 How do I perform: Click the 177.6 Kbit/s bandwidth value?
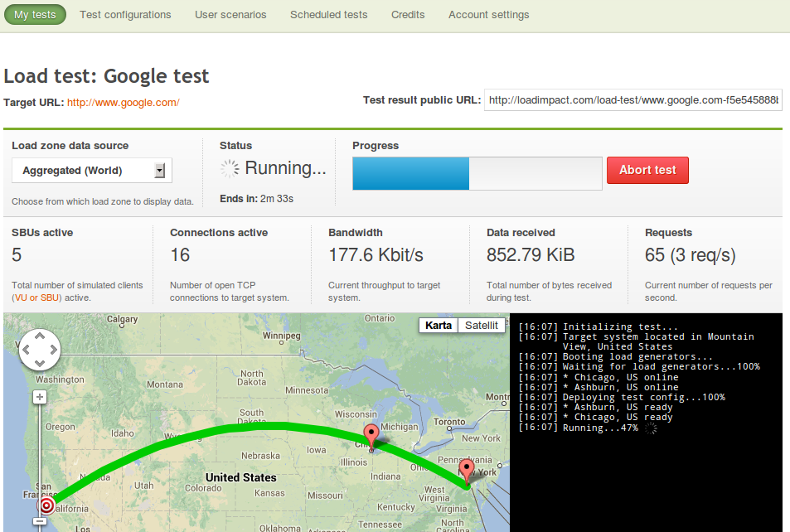(x=376, y=255)
